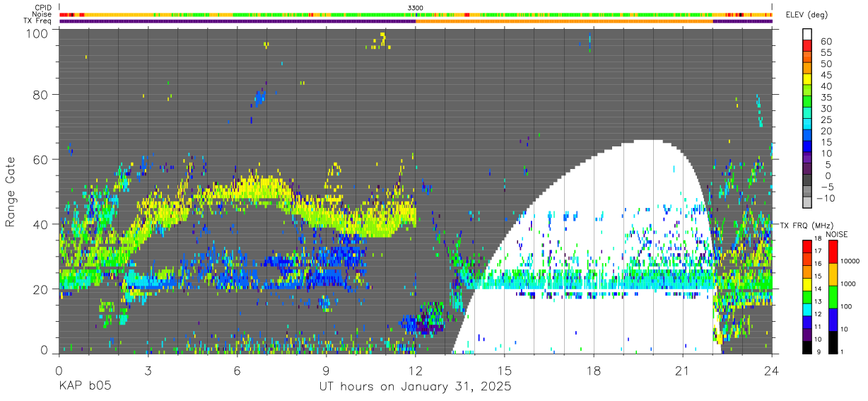Click the lightest gray bottom segment of ELEV colorbar
Image resolution: width=868 pixels, height=401 pixels.
[807, 201]
